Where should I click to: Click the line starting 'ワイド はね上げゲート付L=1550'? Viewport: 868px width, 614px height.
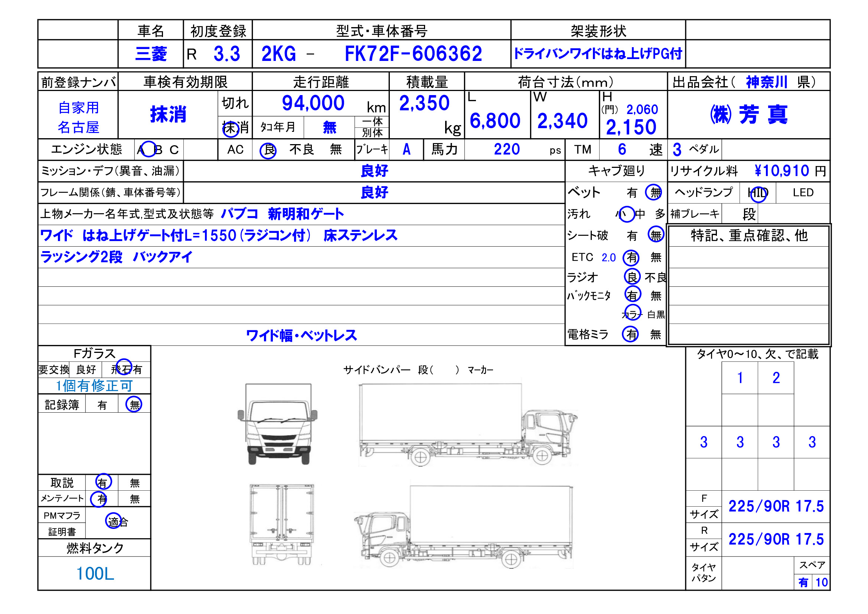pyautogui.click(x=219, y=236)
